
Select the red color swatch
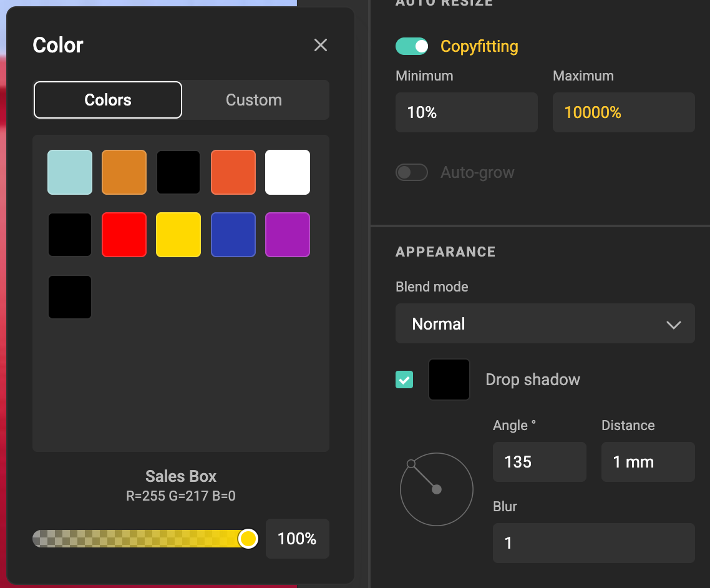124,234
